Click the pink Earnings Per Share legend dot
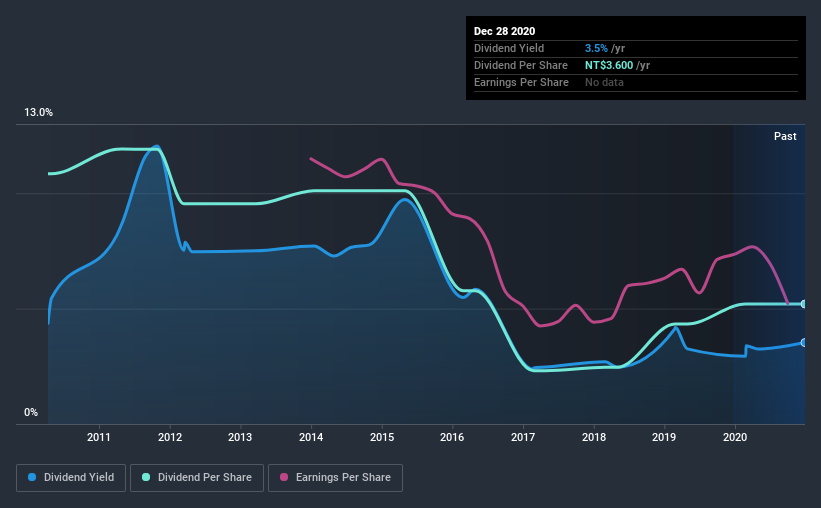Viewport: 821px width, 508px height. pos(284,477)
